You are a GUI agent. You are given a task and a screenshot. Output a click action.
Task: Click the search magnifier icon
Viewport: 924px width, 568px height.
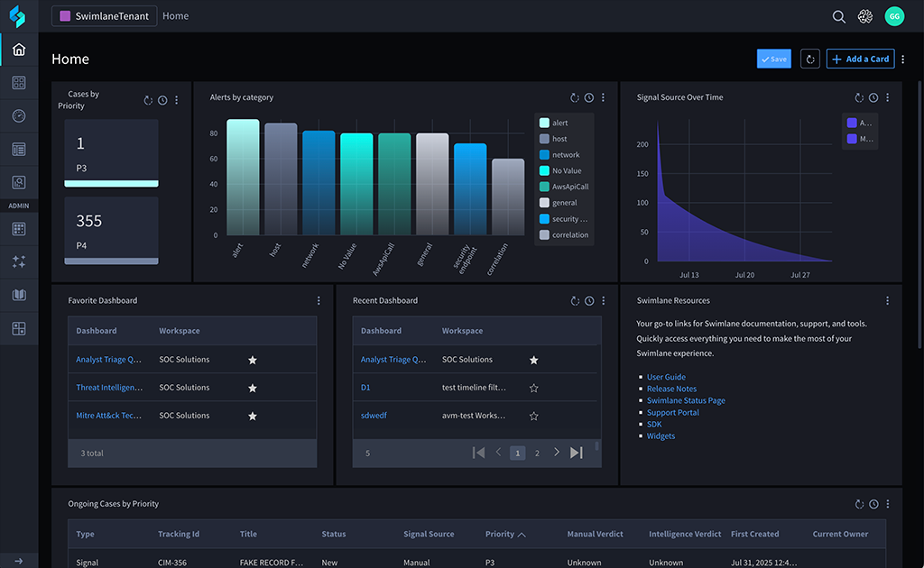[838, 16]
